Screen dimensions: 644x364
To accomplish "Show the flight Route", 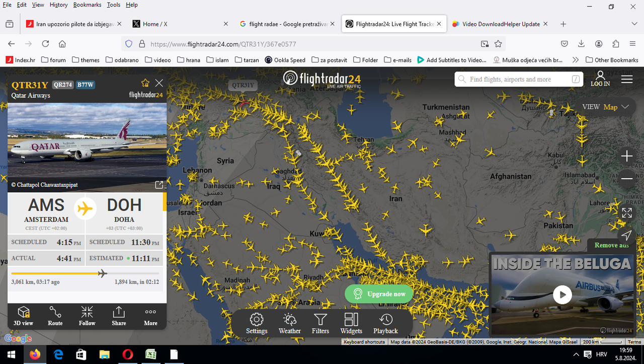I will click(55, 316).
